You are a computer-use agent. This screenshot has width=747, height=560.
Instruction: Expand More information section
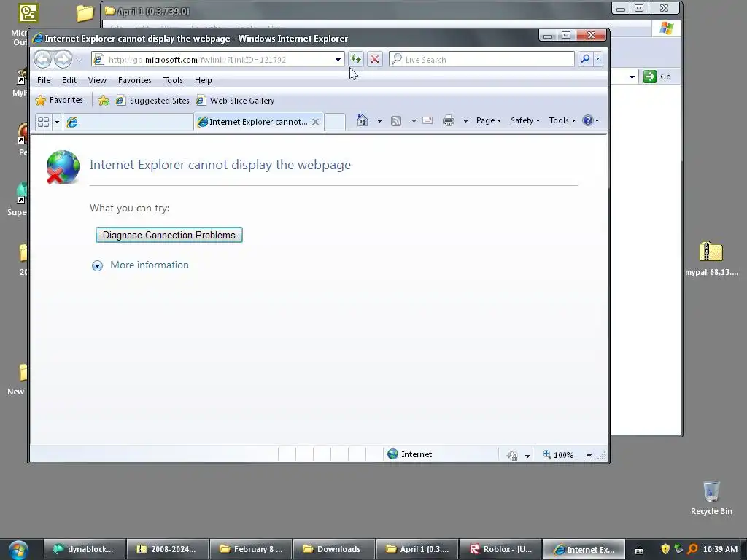pos(140,265)
